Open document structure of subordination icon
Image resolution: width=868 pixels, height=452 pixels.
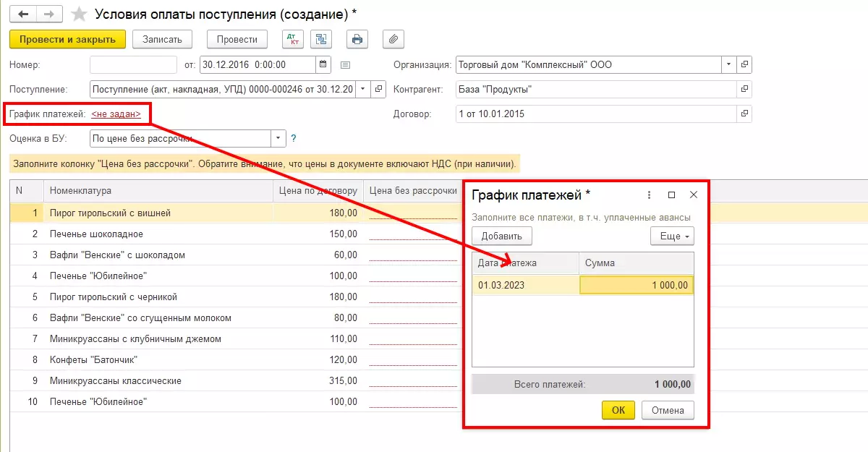point(322,39)
